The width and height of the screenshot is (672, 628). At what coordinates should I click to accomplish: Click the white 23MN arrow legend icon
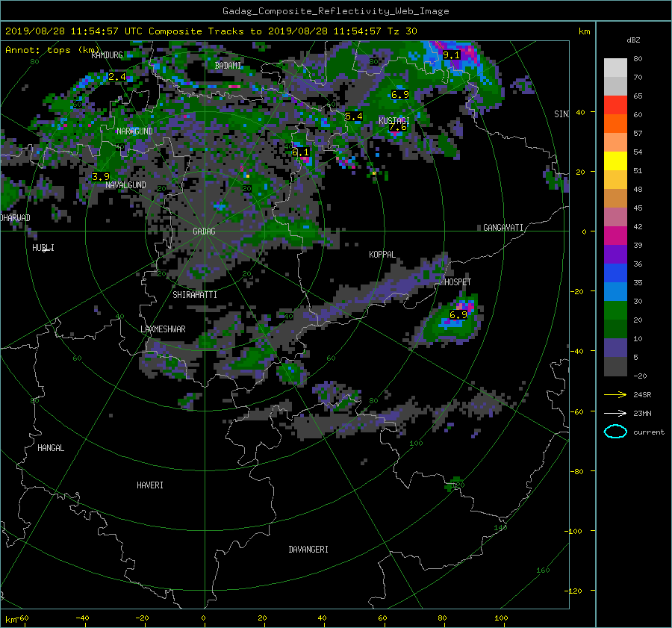[x=615, y=413]
